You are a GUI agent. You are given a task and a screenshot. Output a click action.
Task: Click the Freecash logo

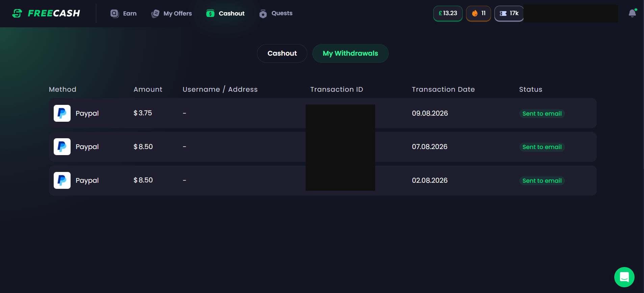(x=46, y=13)
